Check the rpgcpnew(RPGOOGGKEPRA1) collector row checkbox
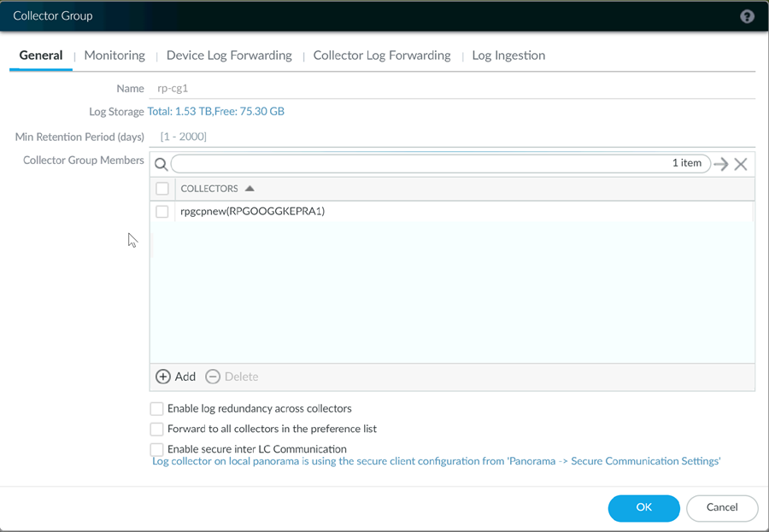 tap(162, 212)
